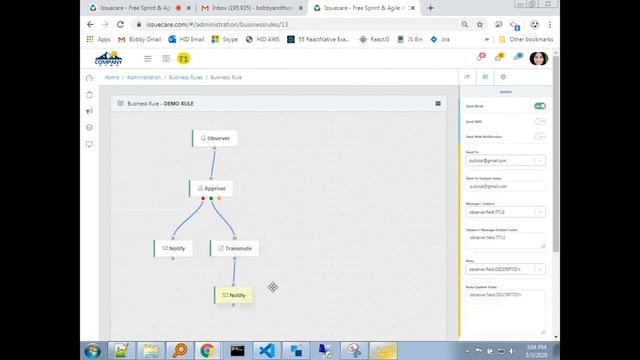
Task: Open the database stack icon in the sidebar
Action: tap(89, 127)
